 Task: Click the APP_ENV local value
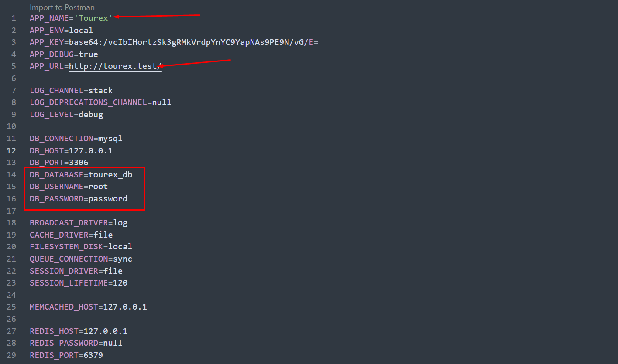point(81,31)
